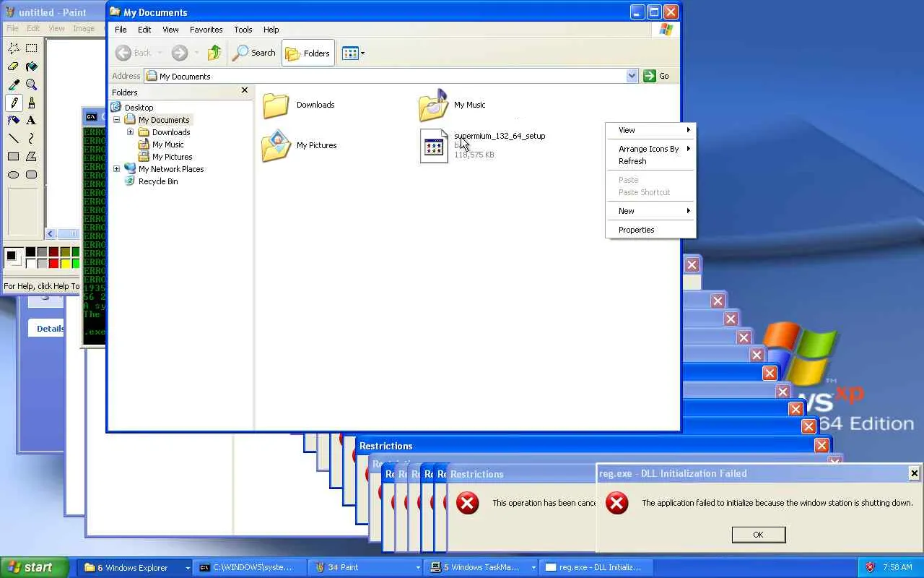Select the Rectangle shape tool in Paint
Image resolution: width=924 pixels, height=578 pixels.
(x=14, y=157)
